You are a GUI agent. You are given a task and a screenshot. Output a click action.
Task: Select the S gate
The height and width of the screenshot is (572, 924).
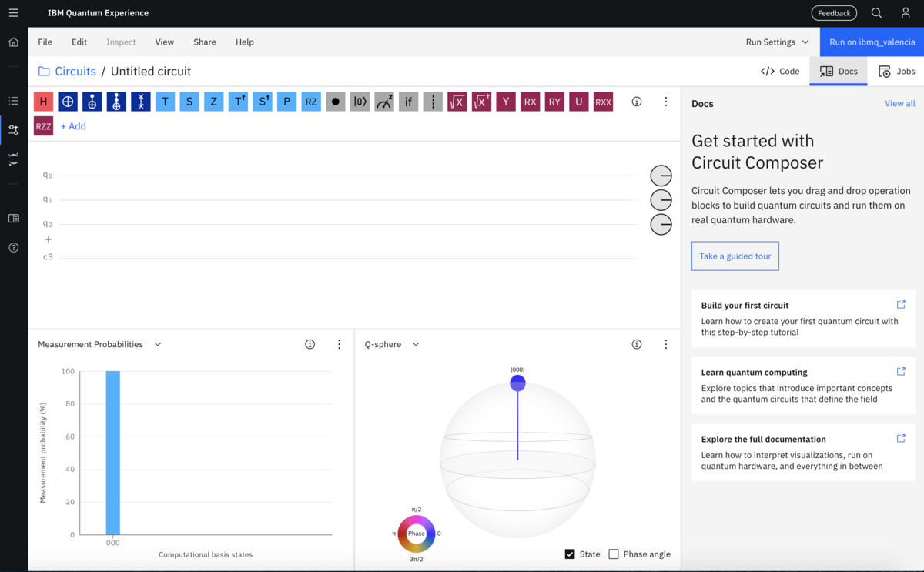[189, 102]
